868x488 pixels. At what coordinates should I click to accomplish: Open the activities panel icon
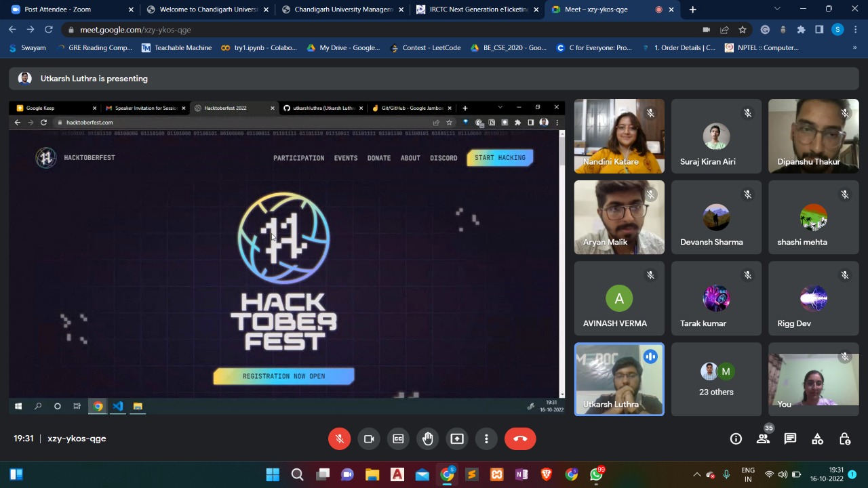(x=817, y=439)
